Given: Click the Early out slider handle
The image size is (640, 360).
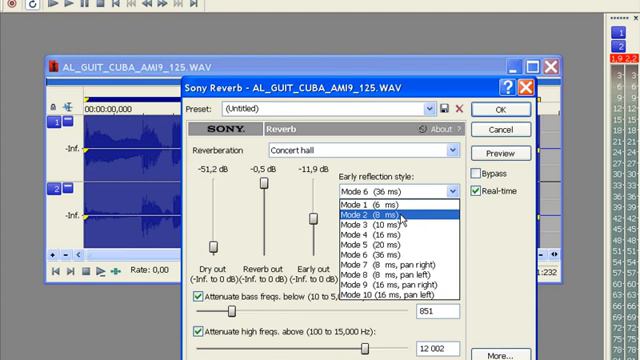Looking at the screenshot, I should (313, 219).
